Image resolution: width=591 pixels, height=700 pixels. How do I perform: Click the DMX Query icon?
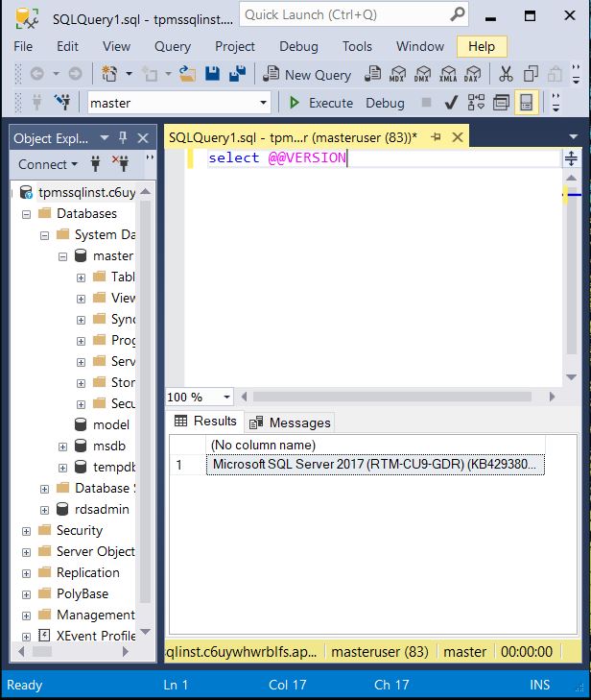click(x=422, y=74)
